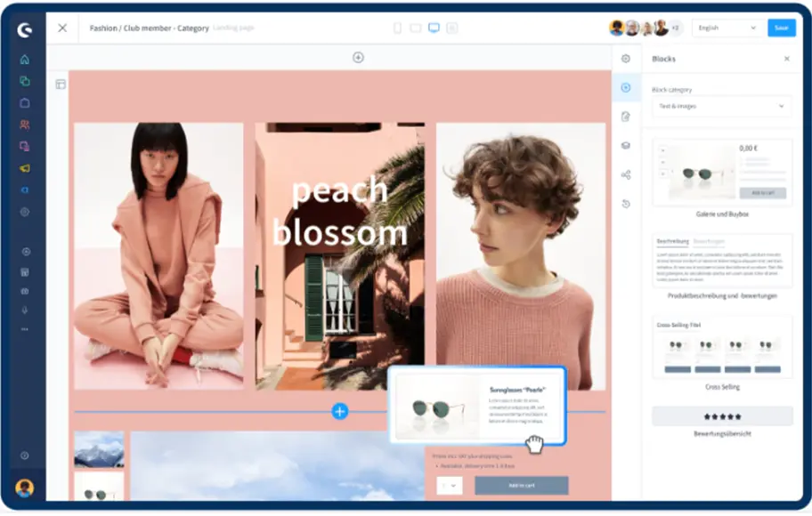
Task: Switch to mobile viewport preview
Action: tap(397, 28)
